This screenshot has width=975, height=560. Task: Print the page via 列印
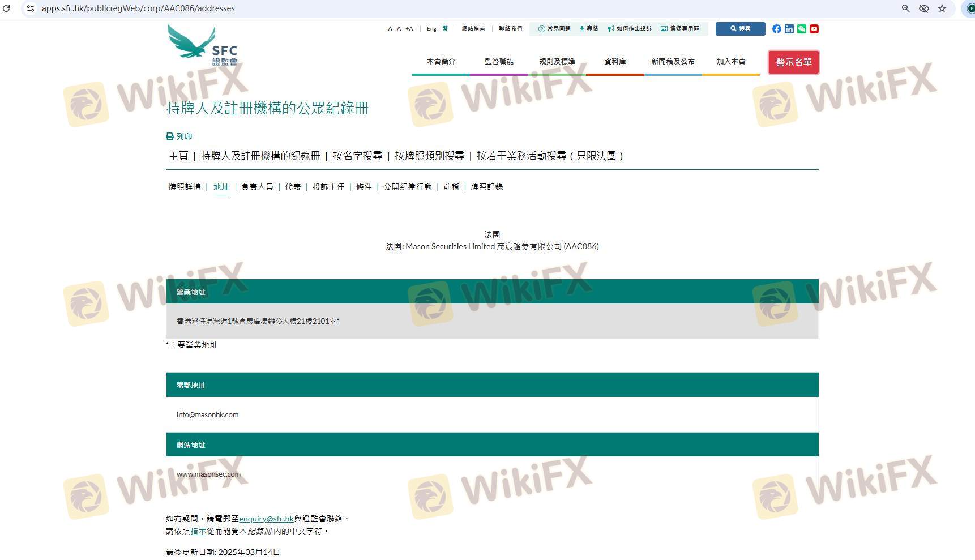tap(179, 136)
